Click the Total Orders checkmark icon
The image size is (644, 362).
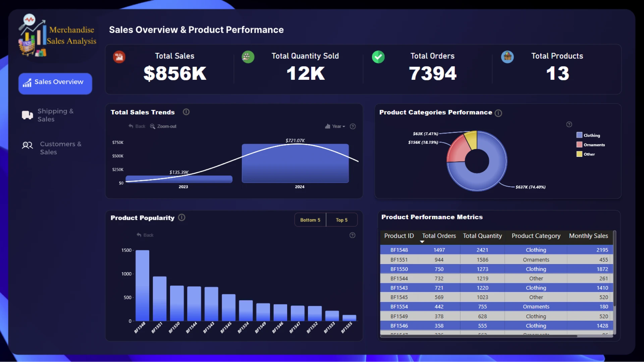(x=378, y=57)
